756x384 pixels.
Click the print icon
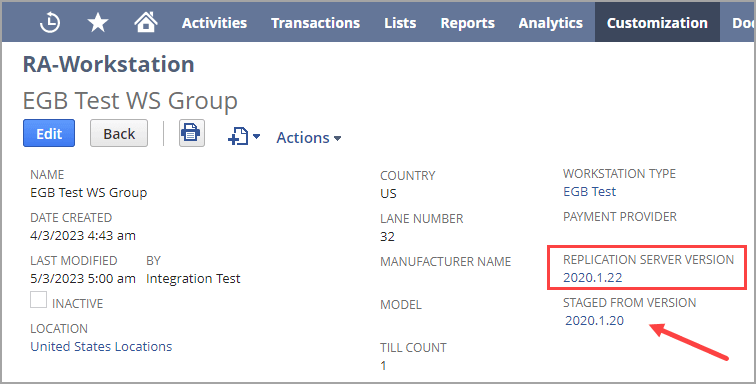pyautogui.click(x=191, y=133)
